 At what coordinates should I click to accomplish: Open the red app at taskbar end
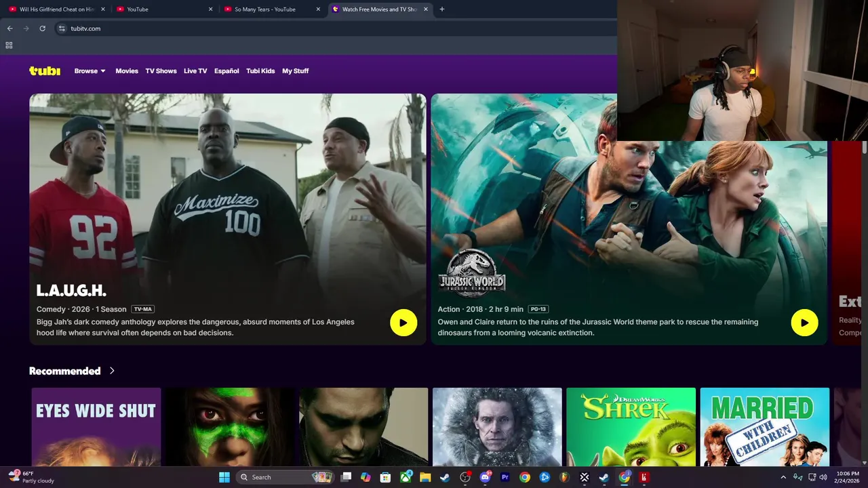[644, 477]
